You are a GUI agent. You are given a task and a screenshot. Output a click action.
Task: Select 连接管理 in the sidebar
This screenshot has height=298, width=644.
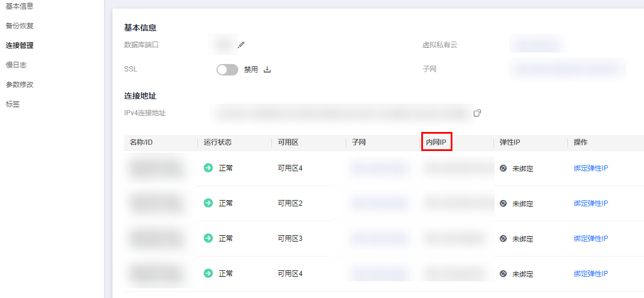(x=20, y=46)
